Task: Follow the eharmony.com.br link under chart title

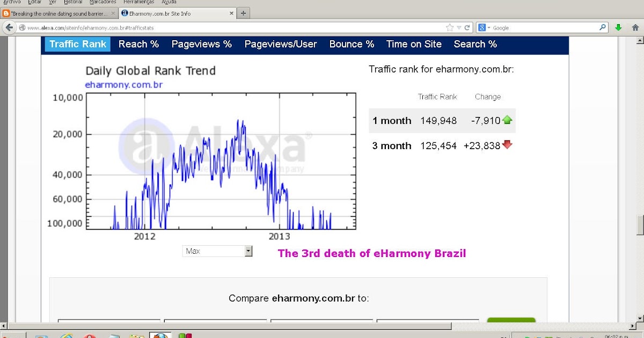Action: (123, 85)
